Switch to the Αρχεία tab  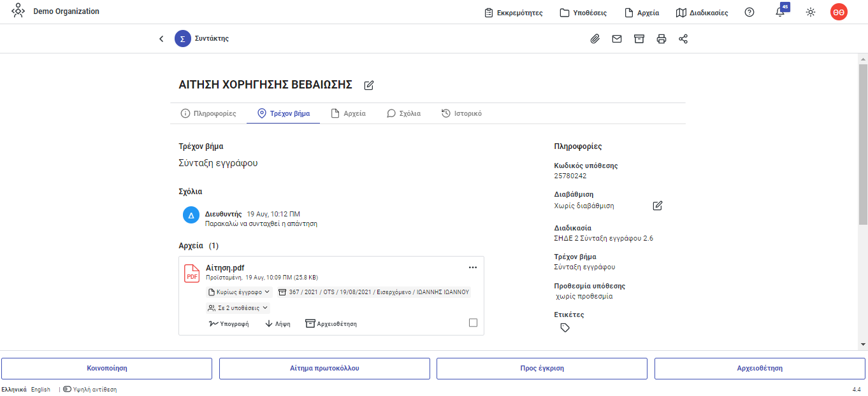tap(349, 113)
